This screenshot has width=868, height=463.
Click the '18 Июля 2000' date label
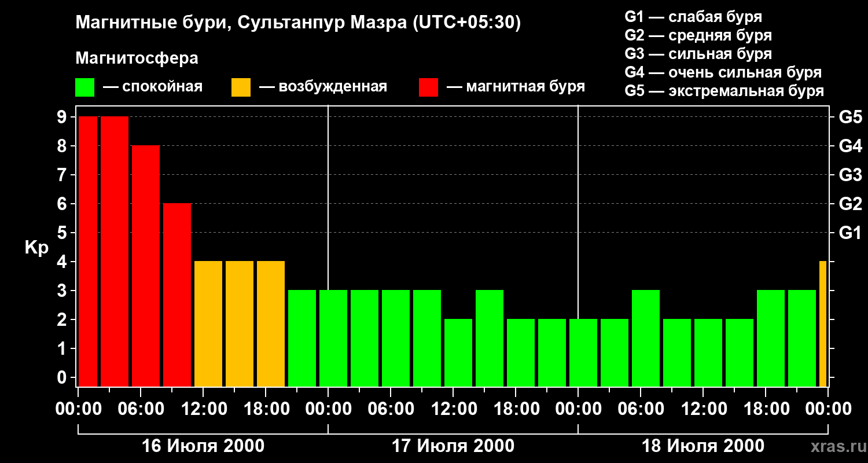703,446
